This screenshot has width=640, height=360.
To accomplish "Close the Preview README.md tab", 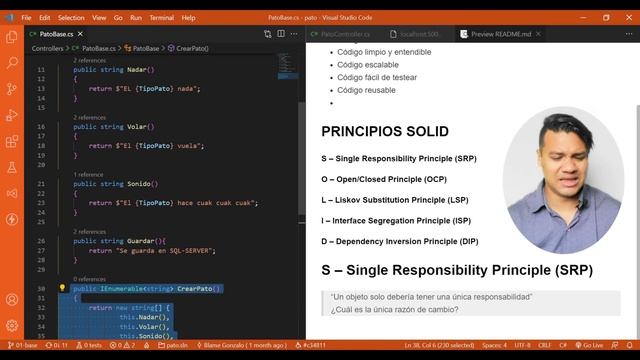I will point(538,34).
